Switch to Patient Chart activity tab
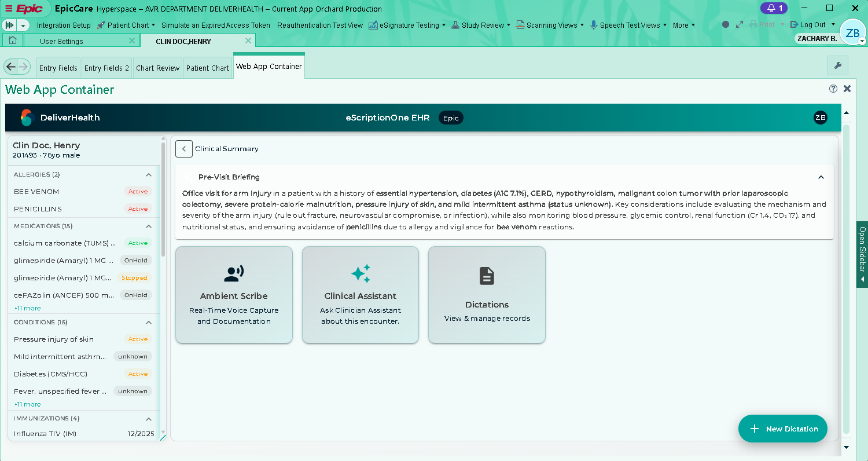This screenshot has width=868, height=461. click(208, 68)
